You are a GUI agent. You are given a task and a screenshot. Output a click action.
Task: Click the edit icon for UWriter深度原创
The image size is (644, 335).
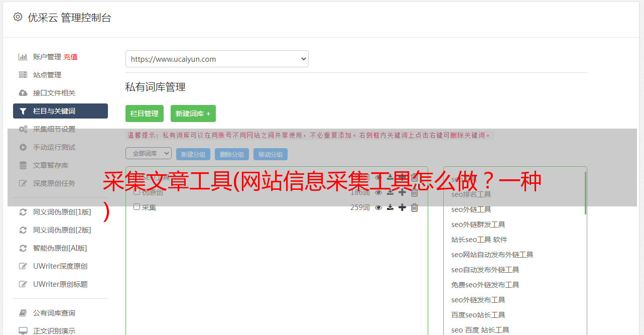click(x=23, y=266)
